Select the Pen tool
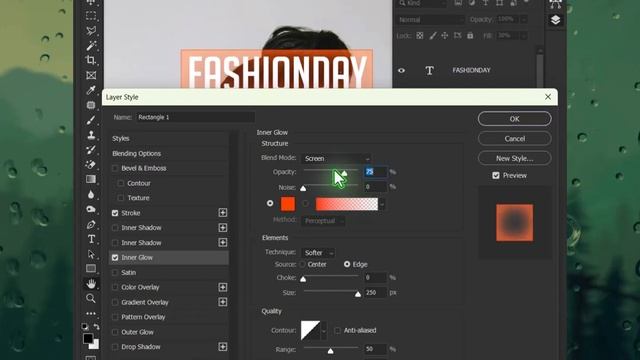640x360 pixels. (91, 224)
